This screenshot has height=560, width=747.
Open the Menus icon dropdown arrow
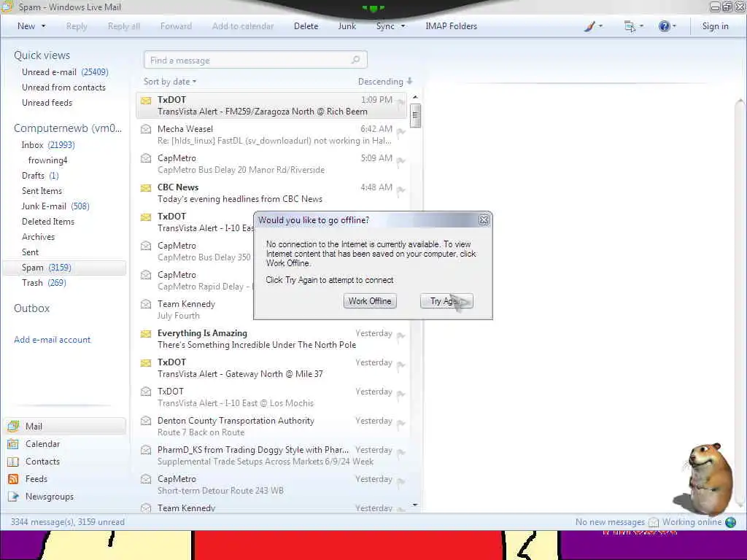[641, 26]
